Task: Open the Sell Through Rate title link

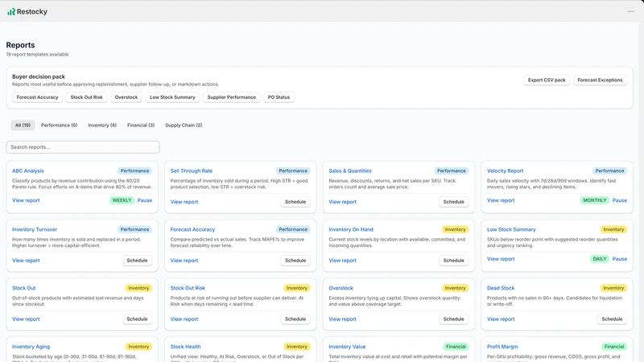Action: [x=192, y=171]
